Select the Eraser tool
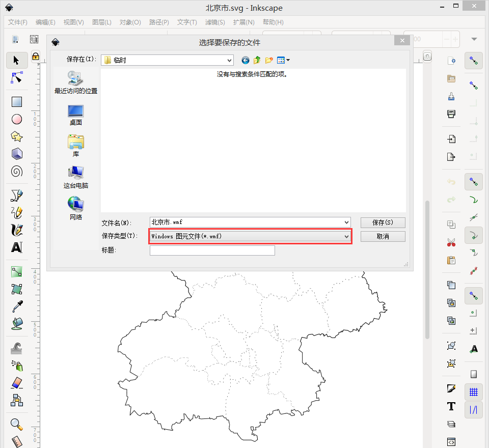489x448 pixels. pyautogui.click(x=16, y=383)
